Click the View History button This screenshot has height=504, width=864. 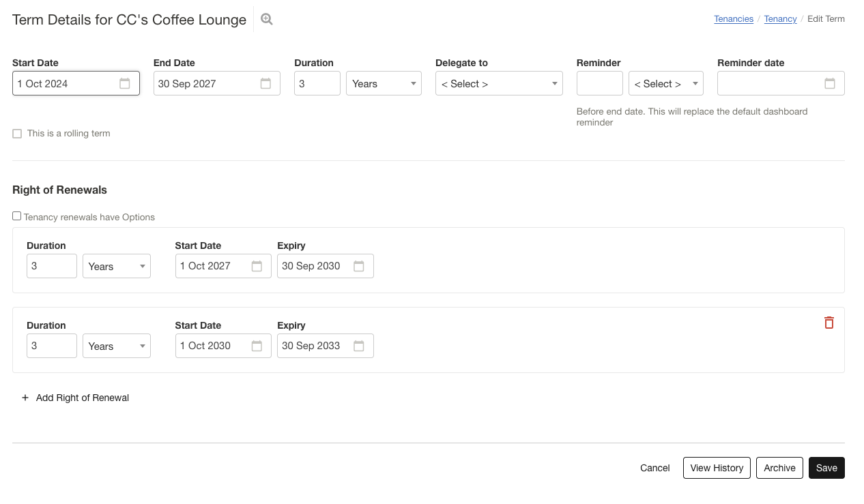(x=717, y=468)
